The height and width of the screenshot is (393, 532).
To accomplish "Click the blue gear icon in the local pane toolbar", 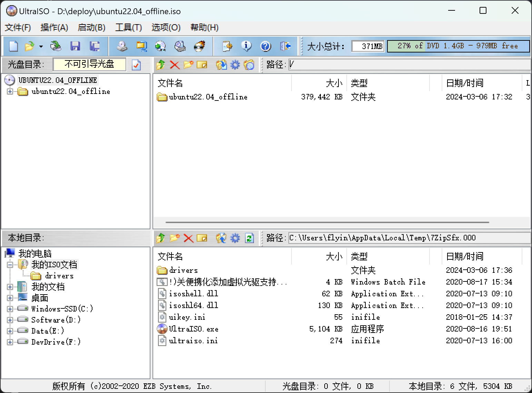I will click(235, 238).
